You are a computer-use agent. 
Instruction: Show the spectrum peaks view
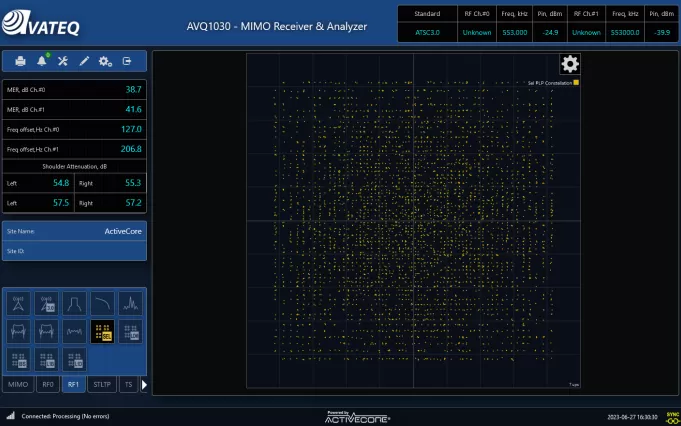[x=130, y=303]
